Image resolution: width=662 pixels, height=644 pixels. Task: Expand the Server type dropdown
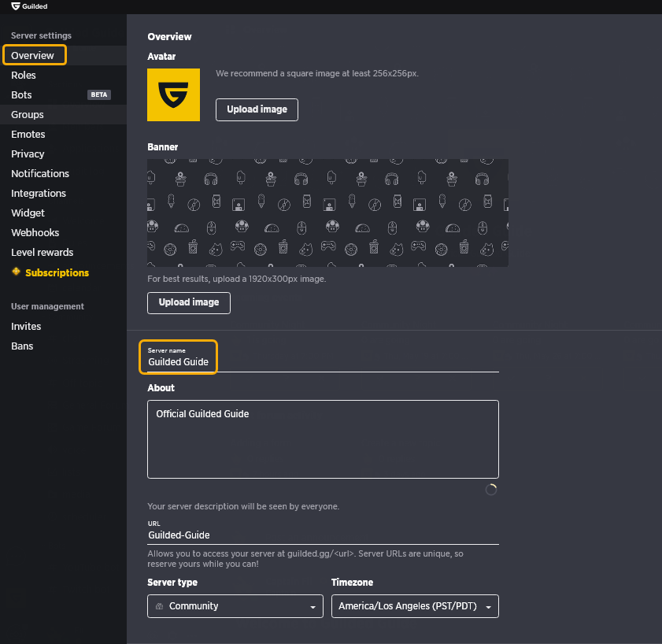(235, 606)
